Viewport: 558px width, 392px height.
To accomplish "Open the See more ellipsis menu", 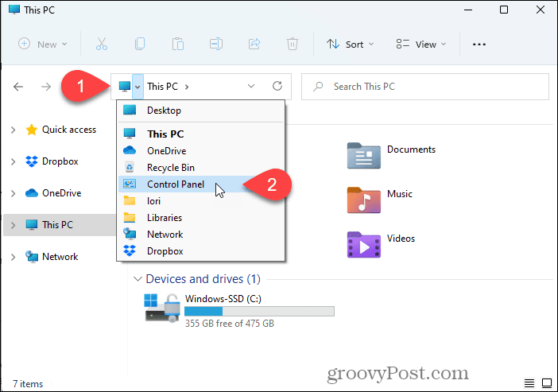I will [x=479, y=45].
